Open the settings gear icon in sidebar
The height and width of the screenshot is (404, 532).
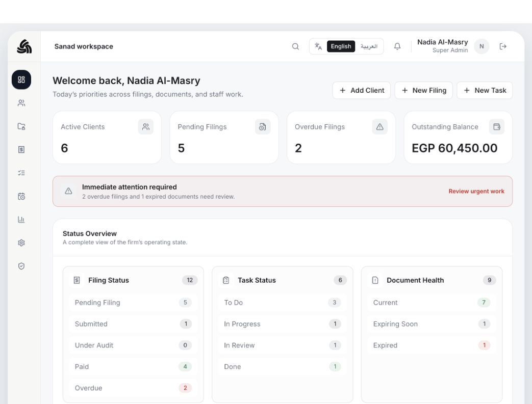click(x=21, y=243)
